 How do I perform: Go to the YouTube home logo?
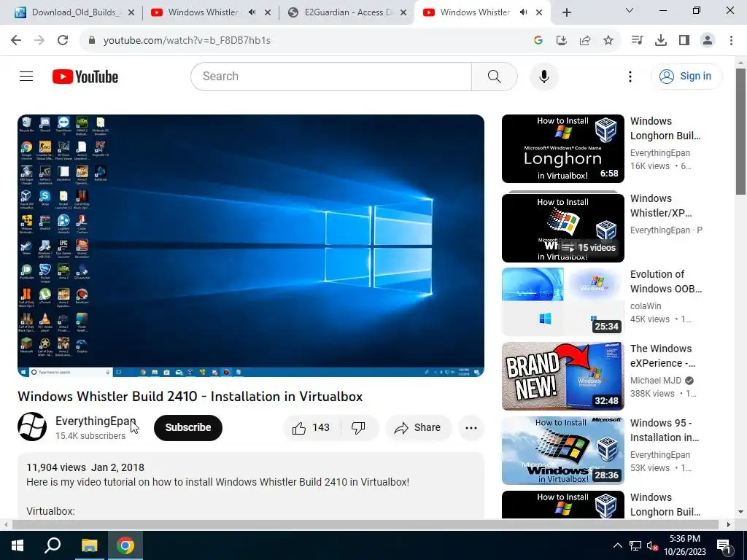(x=85, y=77)
